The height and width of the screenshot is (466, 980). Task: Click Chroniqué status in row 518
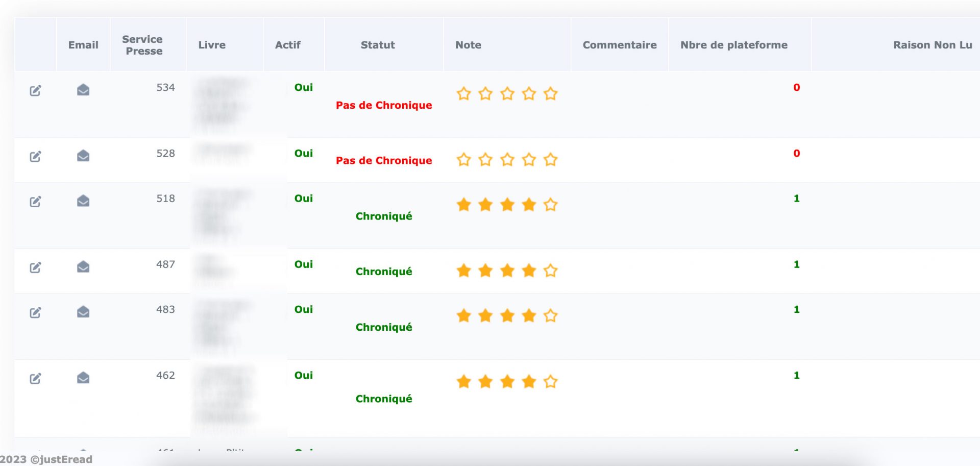(x=384, y=216)
